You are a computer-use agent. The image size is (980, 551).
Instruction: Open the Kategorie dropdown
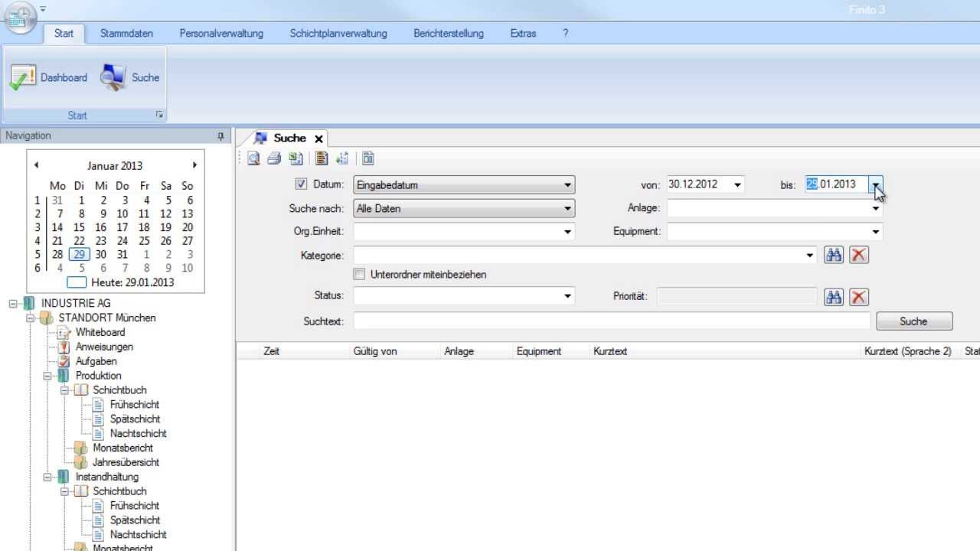pos(810,256)
